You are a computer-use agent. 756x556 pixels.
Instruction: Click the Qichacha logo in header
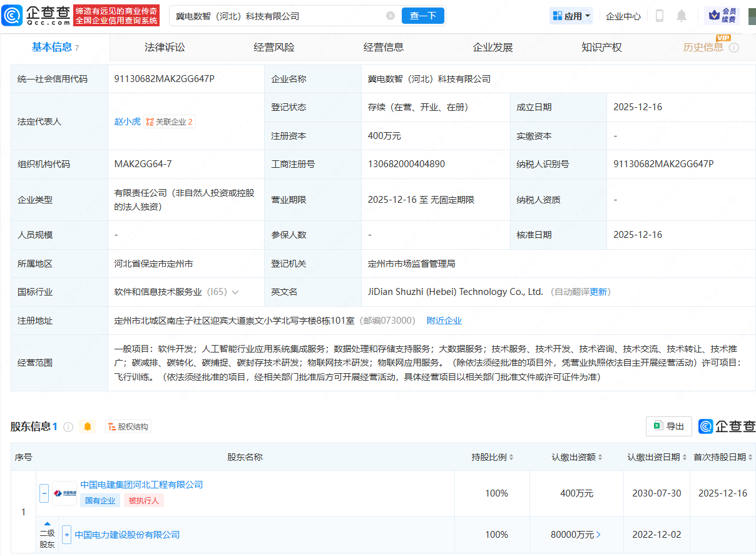36,16
